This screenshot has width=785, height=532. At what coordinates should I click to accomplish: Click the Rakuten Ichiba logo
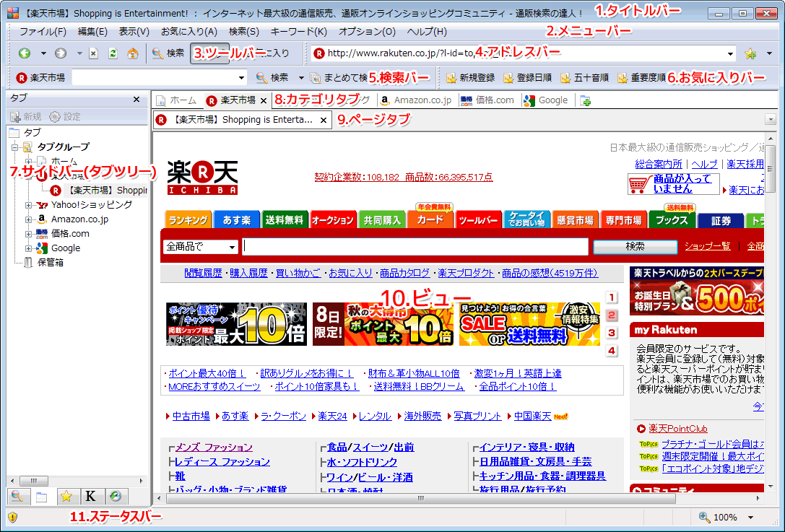(x=202, y=177)
